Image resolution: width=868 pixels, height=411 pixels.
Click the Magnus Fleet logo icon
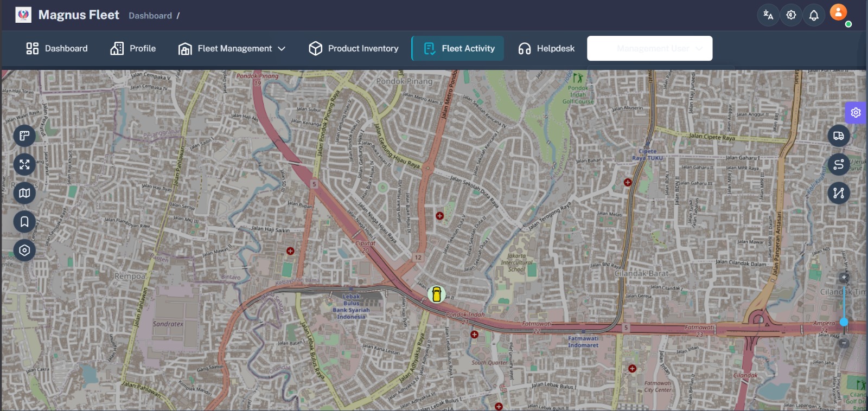[23, 15]
